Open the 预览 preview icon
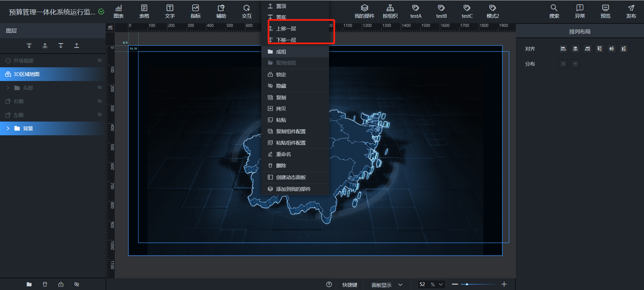This screenshot has height=290, width=644. 605,11
